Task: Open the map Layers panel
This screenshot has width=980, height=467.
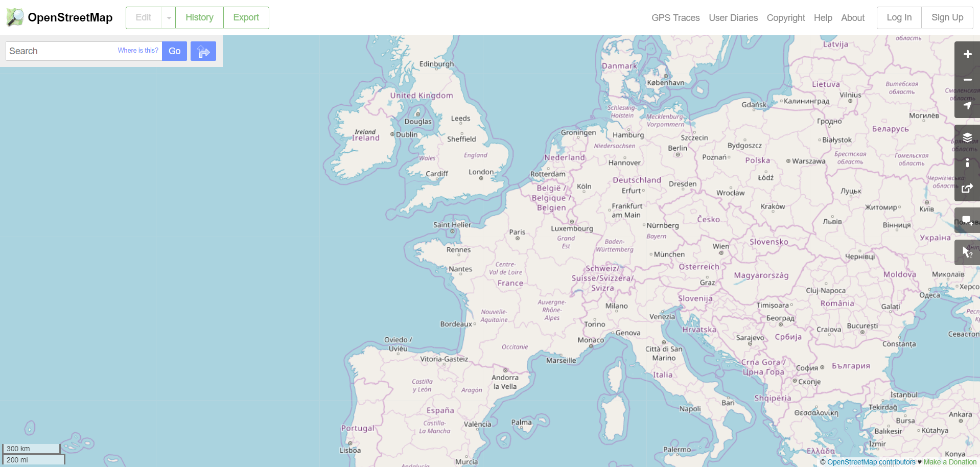Action: (x=967, y=137)
